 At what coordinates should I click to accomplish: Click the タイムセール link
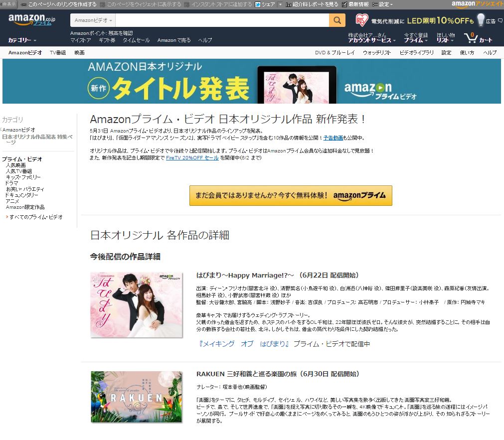[x=136, y=40]
